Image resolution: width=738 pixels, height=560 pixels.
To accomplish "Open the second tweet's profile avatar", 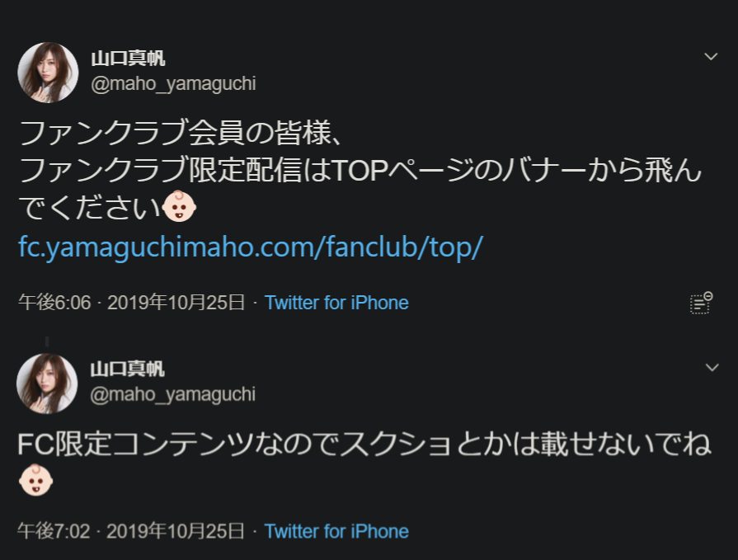I will pos(48,384).
